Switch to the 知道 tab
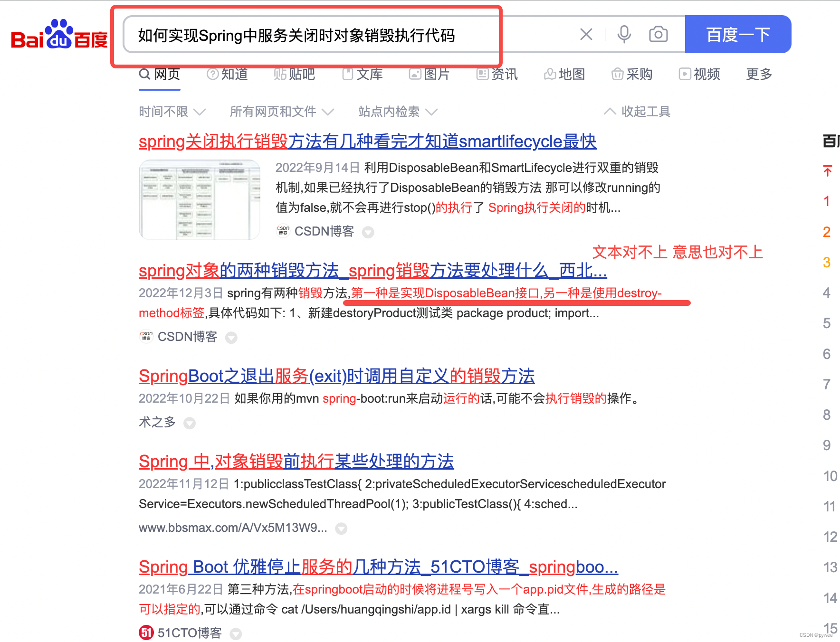The height and width of the screenshot is (642, 840). coord(228,74)
